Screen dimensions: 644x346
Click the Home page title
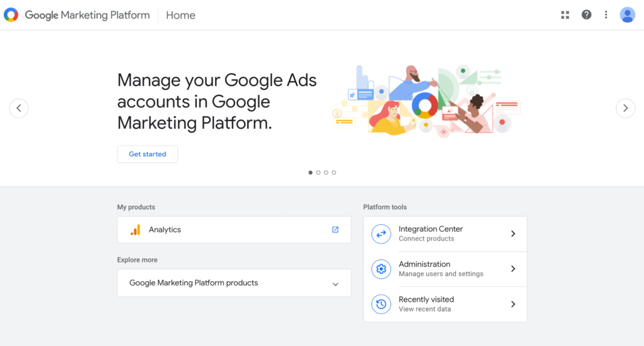(181, 15)
